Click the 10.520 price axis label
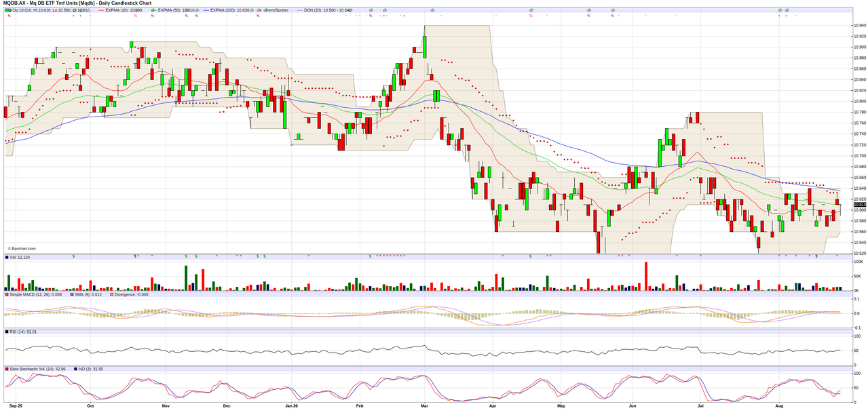Viewport: 868px width, 417px height. (x=858, y=253)
